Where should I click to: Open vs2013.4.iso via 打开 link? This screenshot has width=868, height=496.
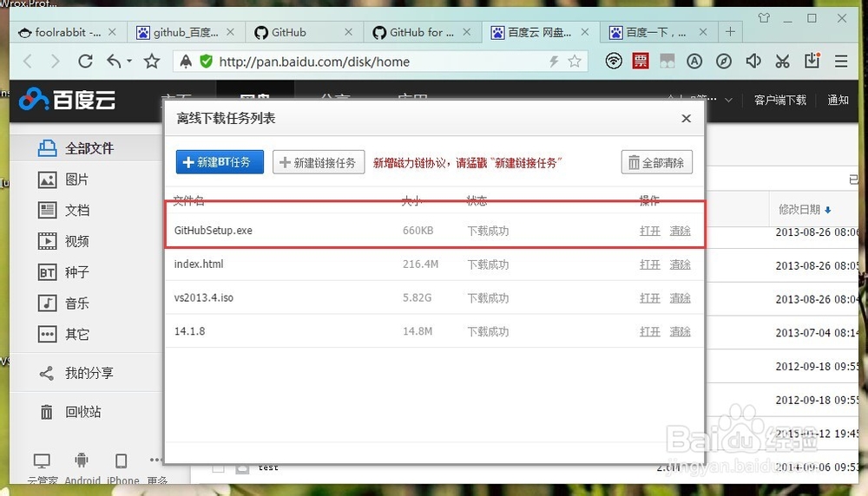[x=650, y=298]
